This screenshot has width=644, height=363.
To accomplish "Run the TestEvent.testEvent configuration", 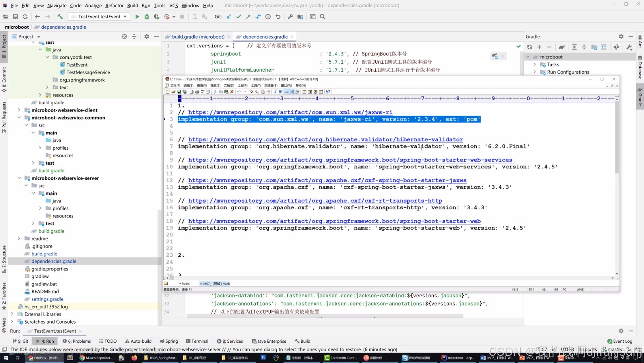I will pos(137,17).
